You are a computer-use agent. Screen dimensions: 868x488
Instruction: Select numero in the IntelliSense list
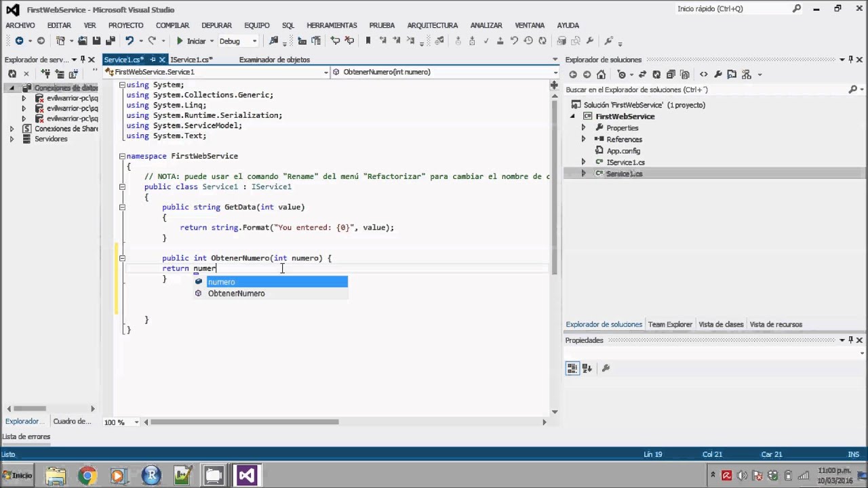[x=277, y=282]
